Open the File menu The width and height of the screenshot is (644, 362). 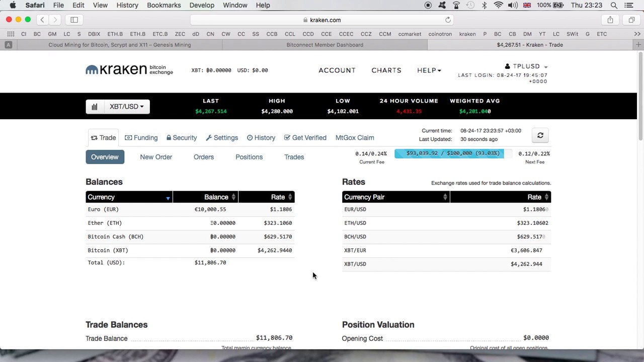[58, 5]
